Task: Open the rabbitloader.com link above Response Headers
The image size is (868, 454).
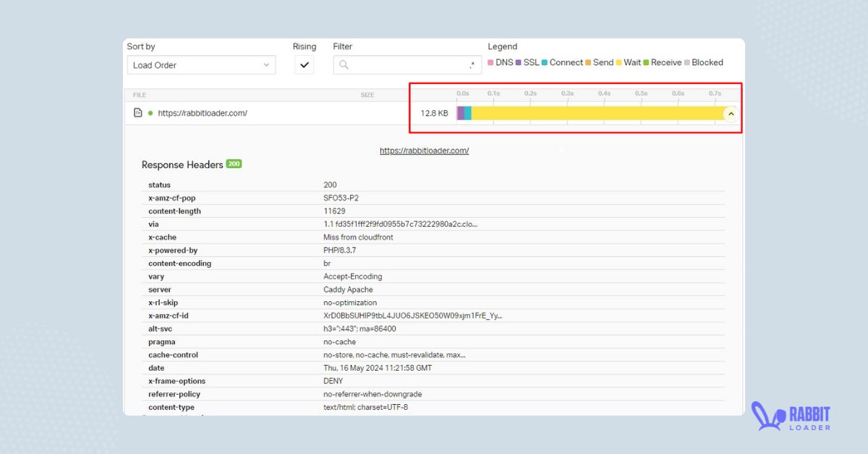Action: pyautogui.click(x=425, y=151)
